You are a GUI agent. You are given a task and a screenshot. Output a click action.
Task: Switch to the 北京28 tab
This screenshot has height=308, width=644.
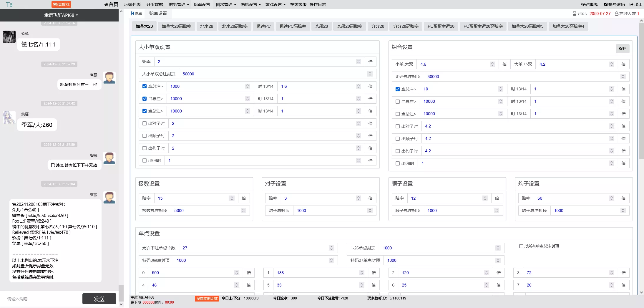pyautogui.click(x=207, y=26)
